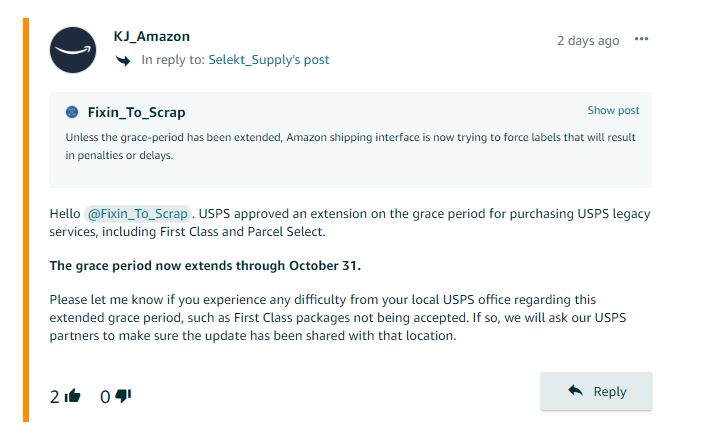Expand the quote with Show post
The height and width of the screenshot is (436, 704).
tap(613, 110)
